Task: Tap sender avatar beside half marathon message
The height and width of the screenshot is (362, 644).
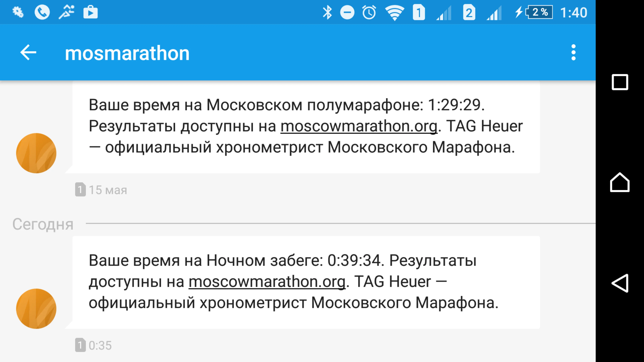Action: (x=36, y=153)
